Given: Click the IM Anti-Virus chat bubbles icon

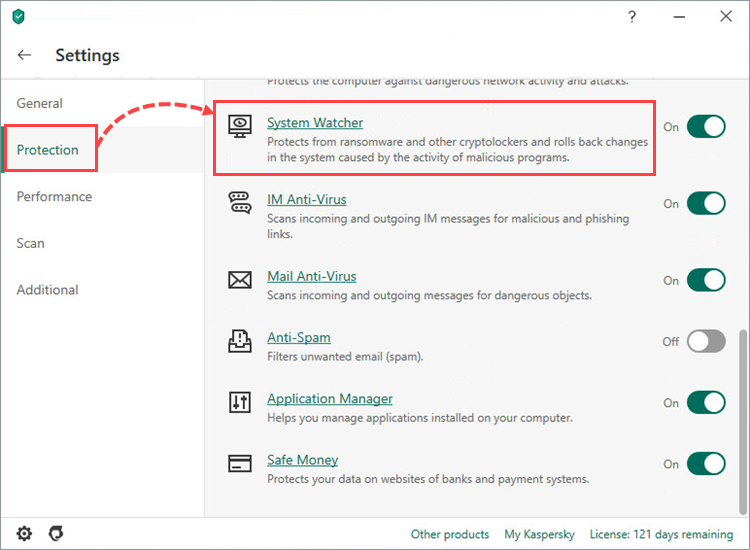Looking at the screenshot, I should [240, 202].
